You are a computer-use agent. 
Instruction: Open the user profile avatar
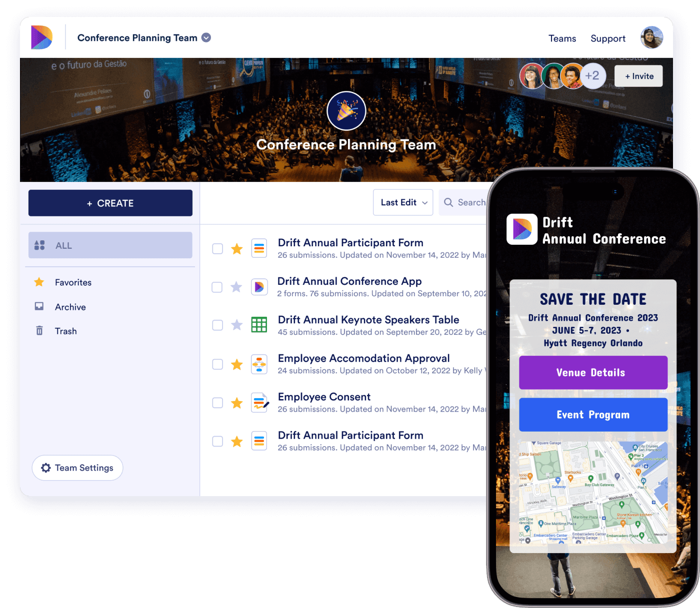tap(651, 37)
